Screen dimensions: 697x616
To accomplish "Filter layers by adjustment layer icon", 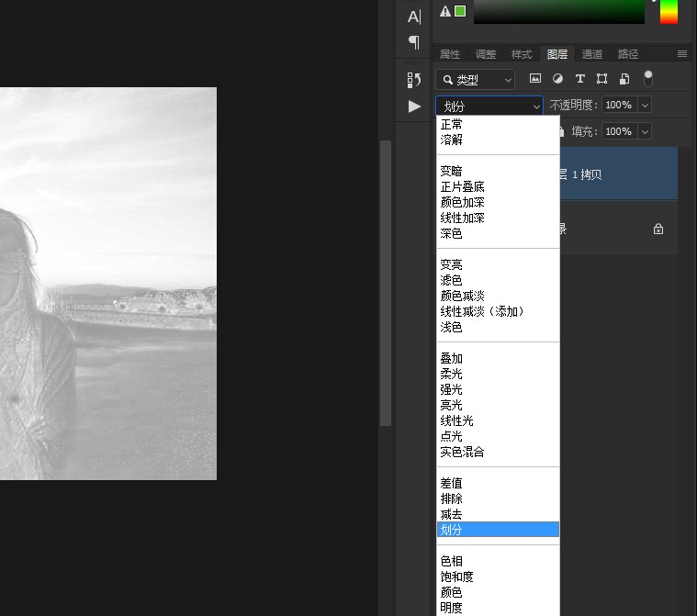I will 557,80.
